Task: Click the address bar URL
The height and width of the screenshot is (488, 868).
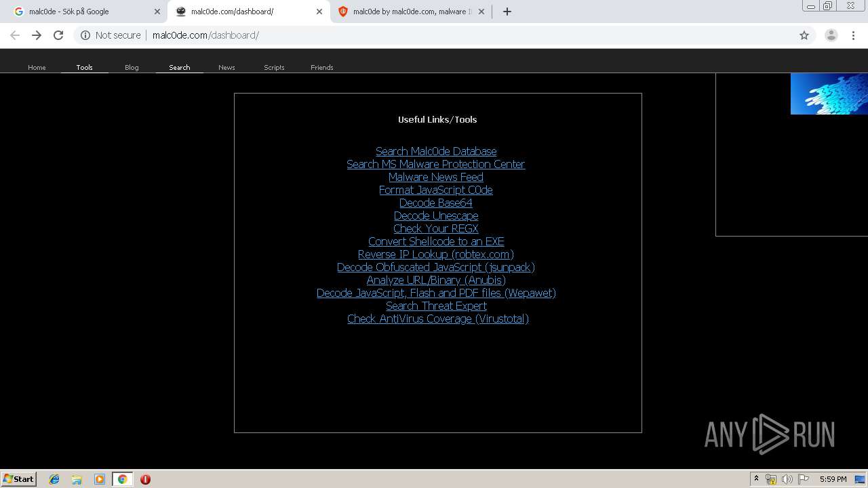Action: (x=205, y=35)
